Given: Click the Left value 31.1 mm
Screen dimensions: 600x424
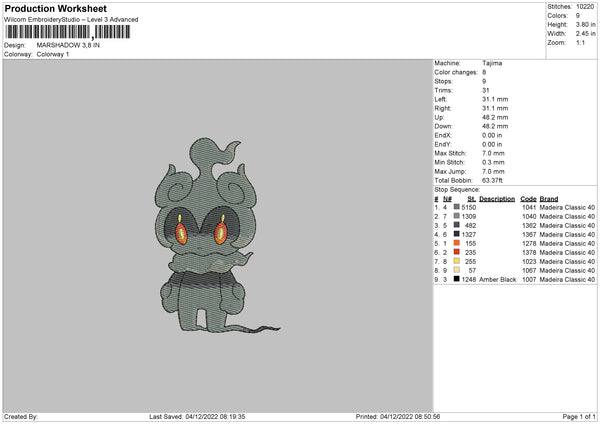Looking at the screenshot, I should (x=495, y=99).
